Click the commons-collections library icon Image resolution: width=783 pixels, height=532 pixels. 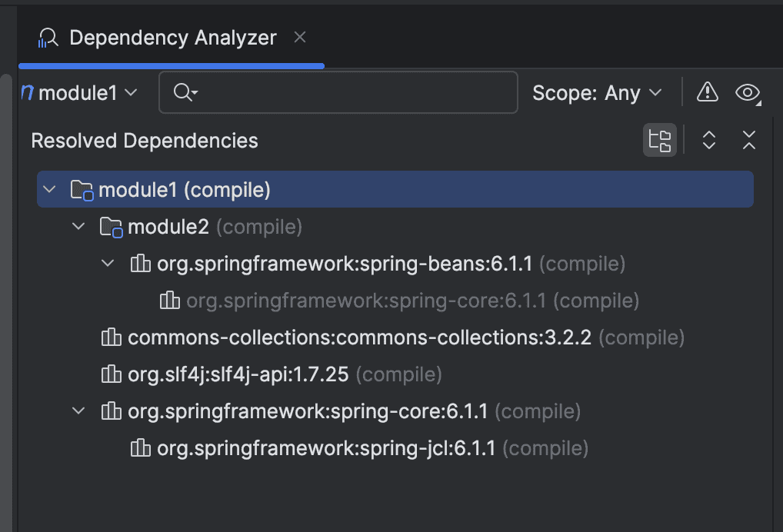[112, 337]
